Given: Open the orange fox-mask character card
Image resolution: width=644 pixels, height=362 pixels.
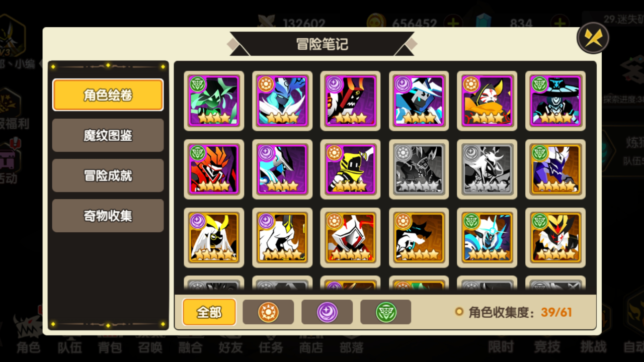Looking at the screenshot, I should (x=487, y=101).
